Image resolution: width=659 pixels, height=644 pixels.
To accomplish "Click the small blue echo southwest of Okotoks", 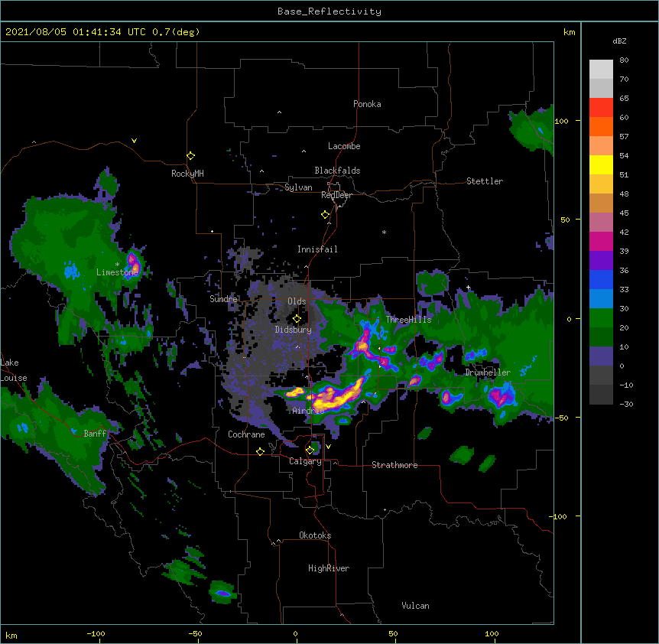I will coord(222,594).
